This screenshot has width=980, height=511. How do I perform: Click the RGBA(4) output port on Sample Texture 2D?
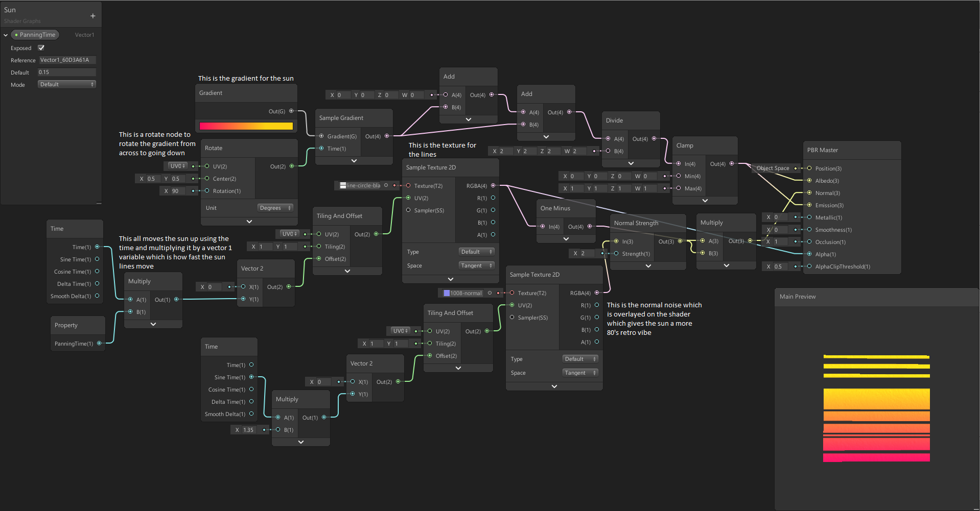(493, 185)
